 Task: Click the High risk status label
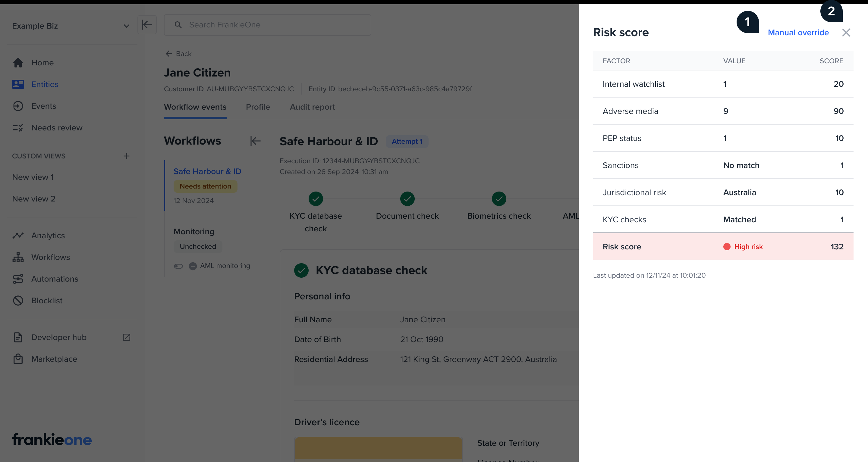(x=748, y=247)
